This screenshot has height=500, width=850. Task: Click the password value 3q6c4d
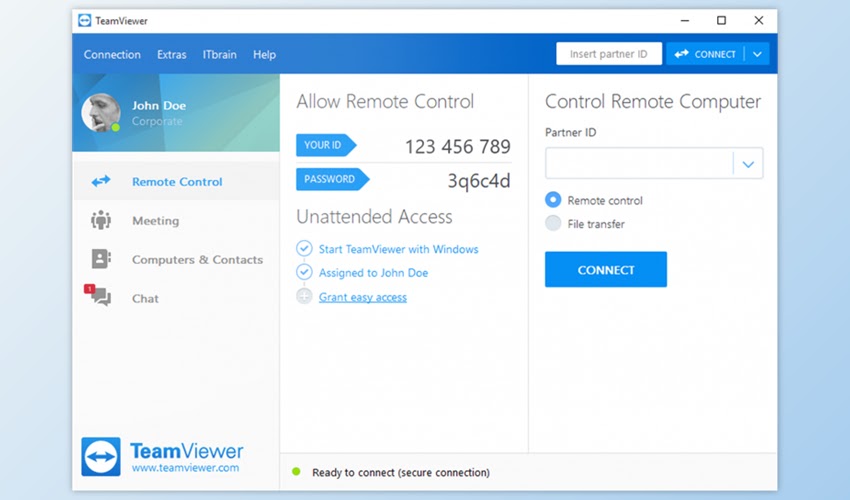(x=479, y=181)
